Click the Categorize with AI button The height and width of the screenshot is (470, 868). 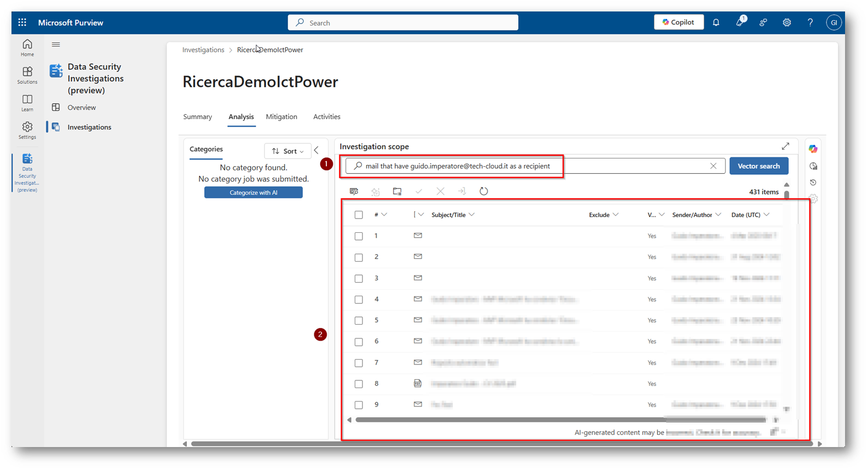[254, 192]
